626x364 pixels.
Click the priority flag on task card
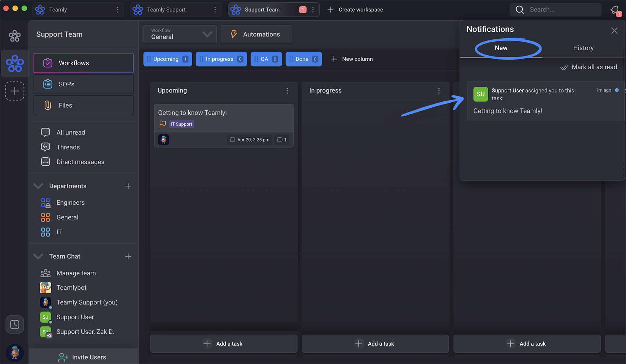pyautogui.click(x=163, y=124)
